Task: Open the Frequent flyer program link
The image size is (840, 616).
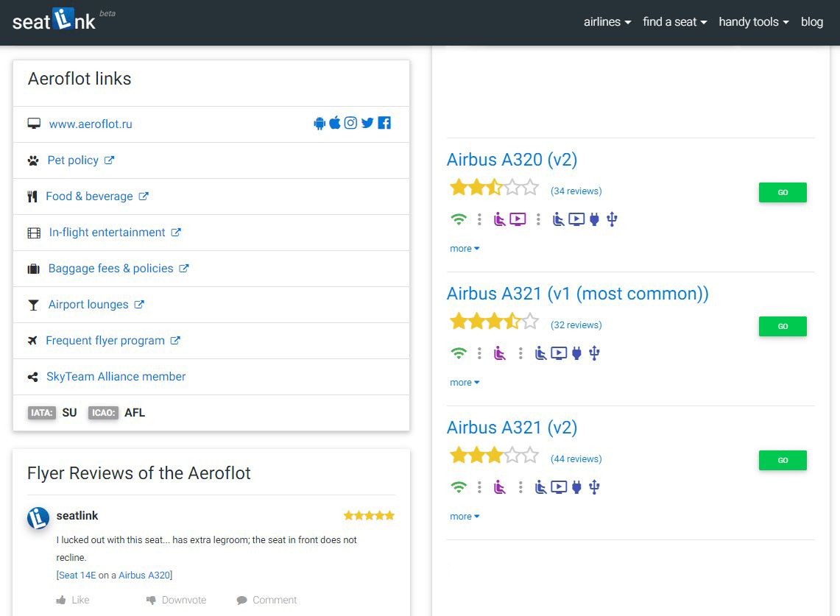Action: (105, 341)
